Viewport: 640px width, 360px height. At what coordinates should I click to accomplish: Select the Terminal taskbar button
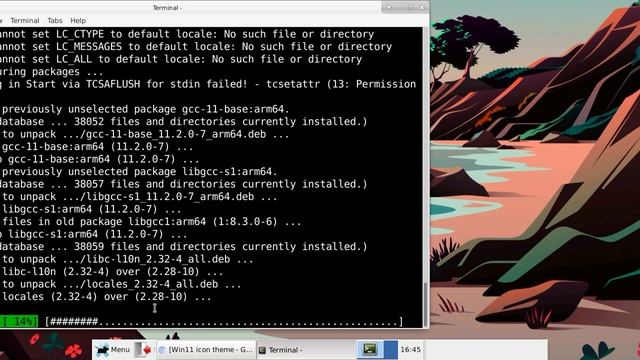[x=306, y=349]
